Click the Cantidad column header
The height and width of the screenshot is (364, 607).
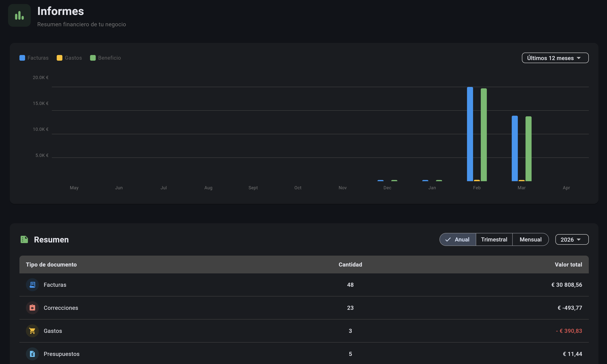350,265
